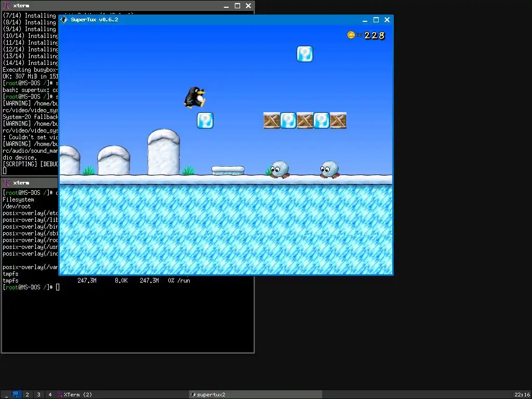Viewport: 532px width, 399px height.
Task: Close the top xterm window
Action: click(248, 6)
